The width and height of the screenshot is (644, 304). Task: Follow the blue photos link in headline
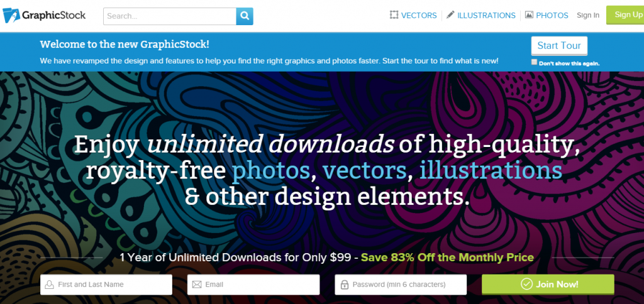tap(269, 170)
